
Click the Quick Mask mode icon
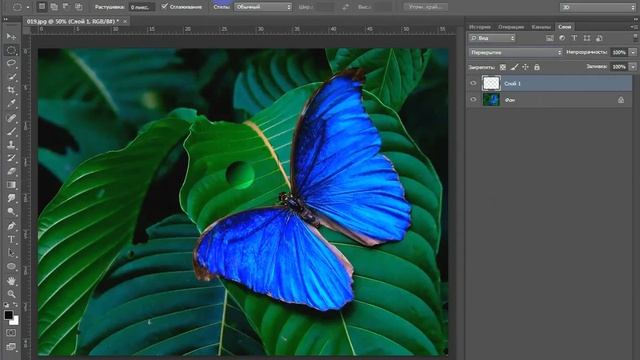[x=11, y=333]
